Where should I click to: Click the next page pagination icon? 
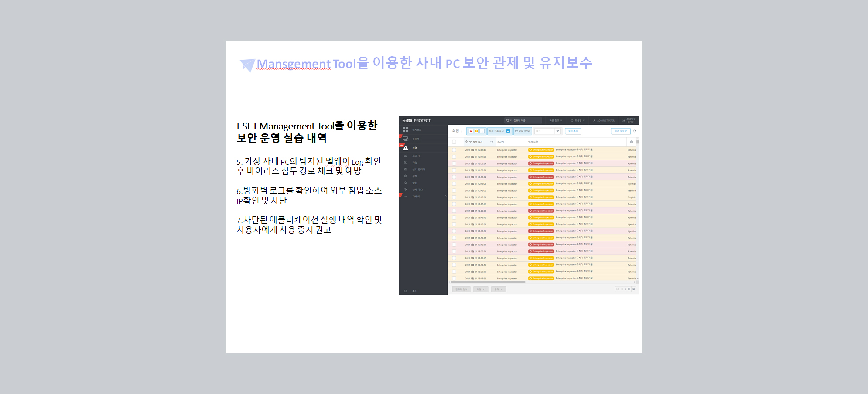pyautogui.click(x=629, y=289)
